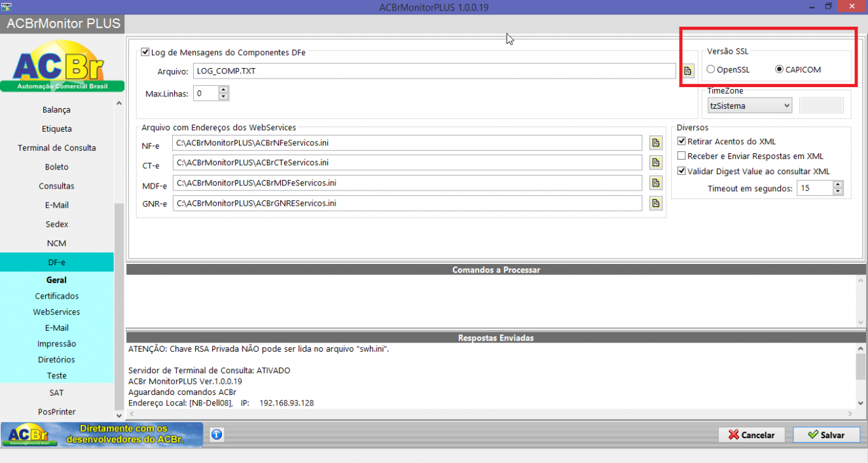This screenshot has width=868, height=463.
Task: Open Consultas section in sidebar
Action: pyautogui.click(x=56, y=185)
